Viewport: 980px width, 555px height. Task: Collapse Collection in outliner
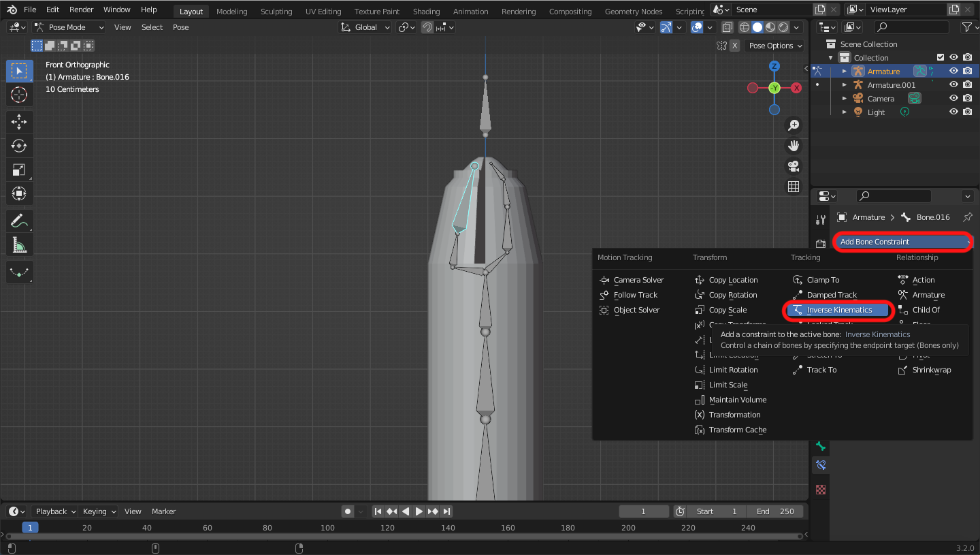tap(831, 57)
